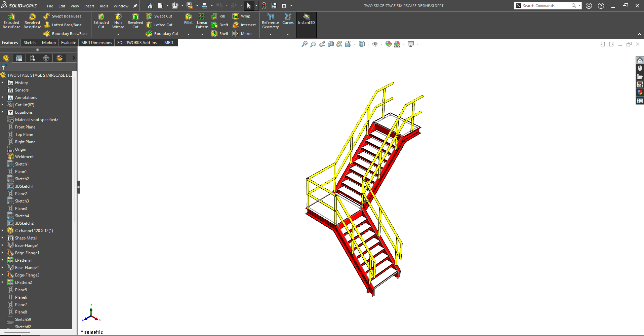This screenshot has width=644, height=336.
Task: Open the Fillet dropdown arrow
Action: (x=188, y=34)
